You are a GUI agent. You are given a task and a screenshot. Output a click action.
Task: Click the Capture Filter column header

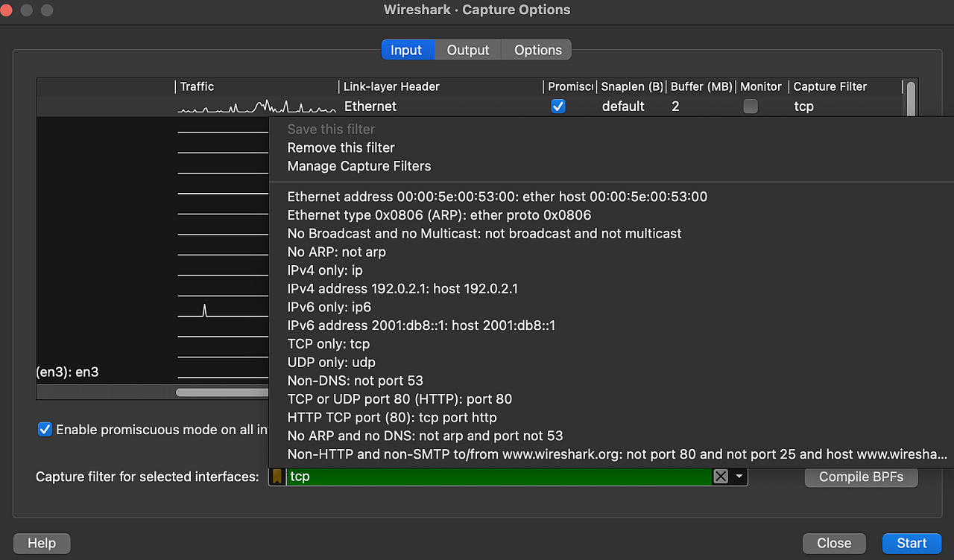coord(846,86)
